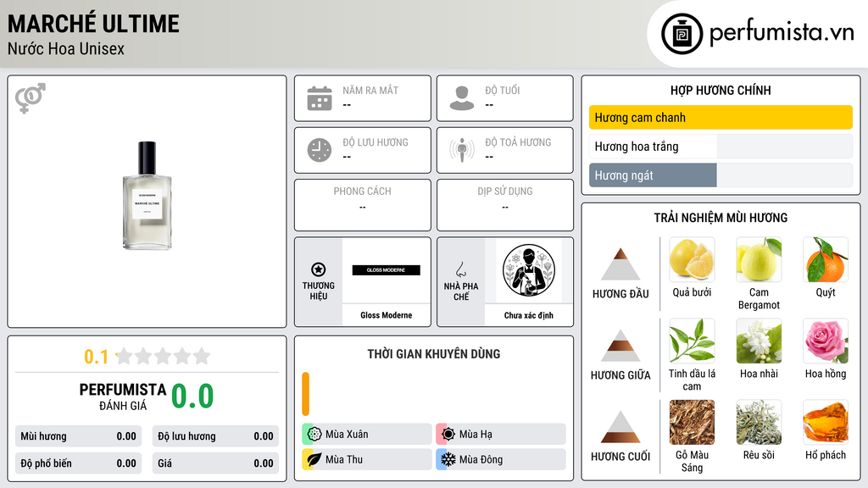Click the Mùa Hạ season chip

pyautogui.click(x=501, y=434)
